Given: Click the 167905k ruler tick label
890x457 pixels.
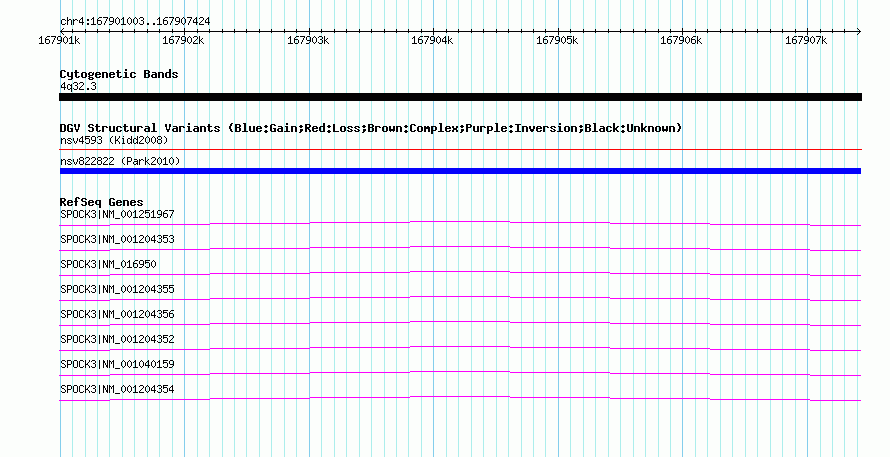Looking at the screenshot, I should tap(557, 40).
